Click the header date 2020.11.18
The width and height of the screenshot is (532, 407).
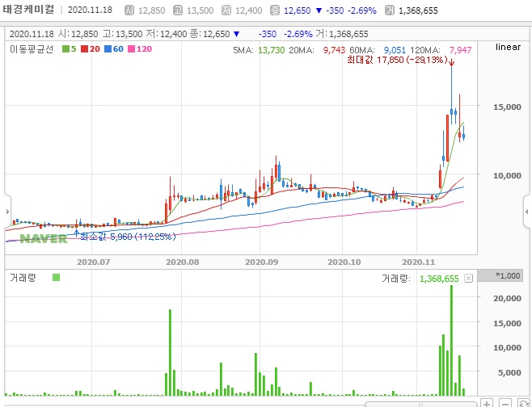point(90,10)
